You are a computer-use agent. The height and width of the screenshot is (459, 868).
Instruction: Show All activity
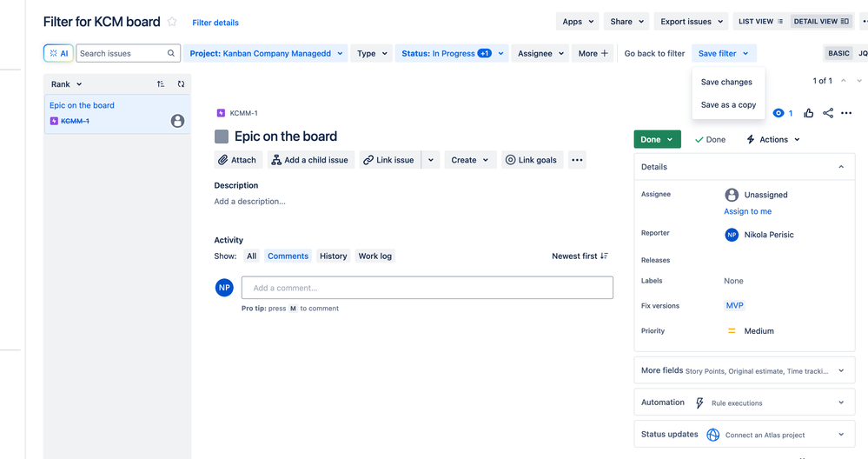(x=251, y=256)
